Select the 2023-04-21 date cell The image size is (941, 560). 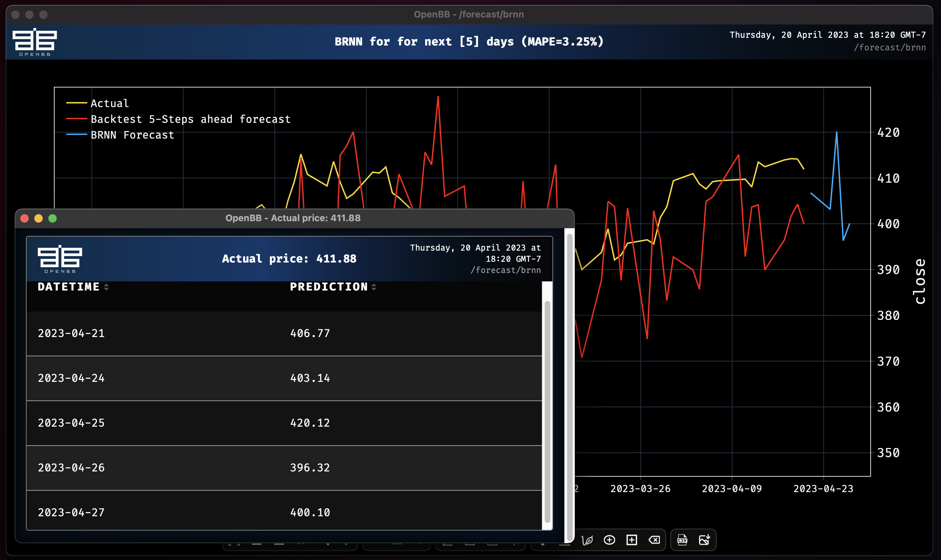pyautogui.click(x=71, y=333)
